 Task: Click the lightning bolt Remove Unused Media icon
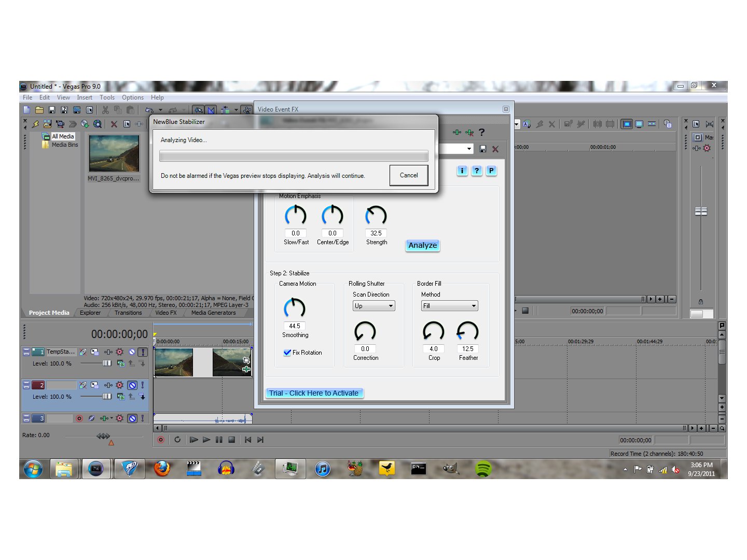(35, 124)
